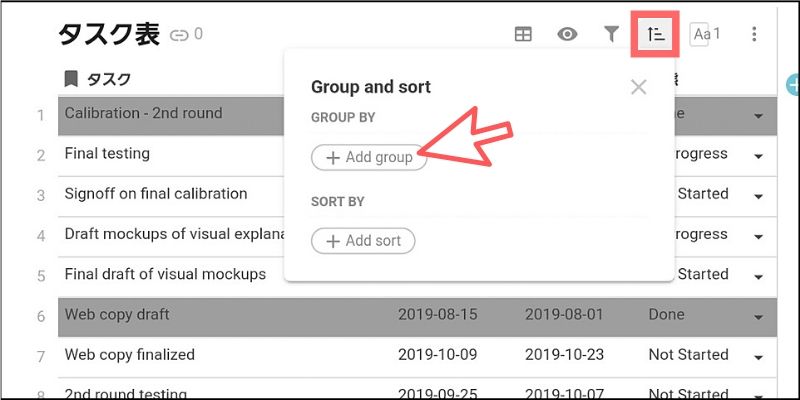
Task: Open status dropdown for Final testing row
Action: 759,156
